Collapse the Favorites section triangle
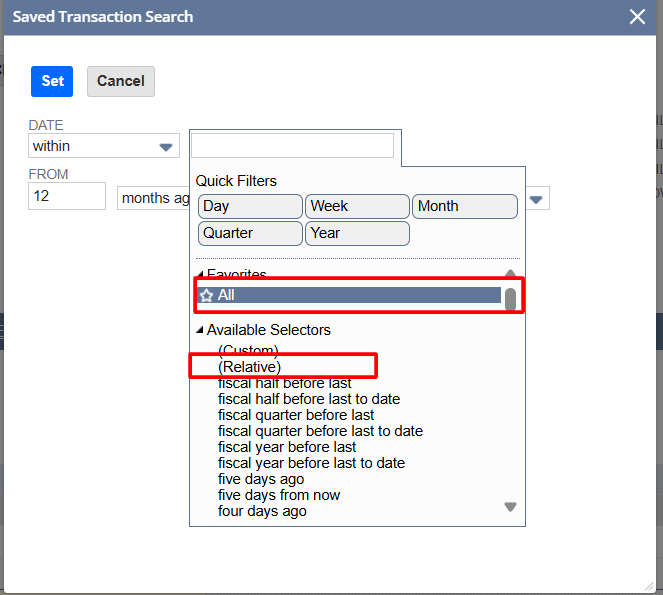The height and width of the screenshot is (595, 663). 199,275
